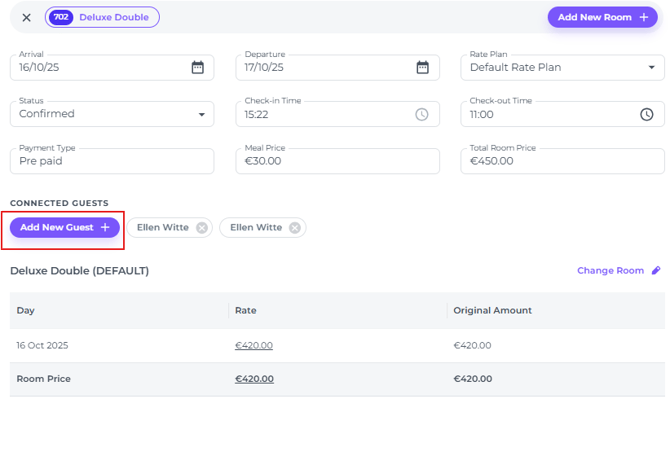Open the Departure date calendar icon
Screen dimensions: 670x469
[x=423, y=68]
